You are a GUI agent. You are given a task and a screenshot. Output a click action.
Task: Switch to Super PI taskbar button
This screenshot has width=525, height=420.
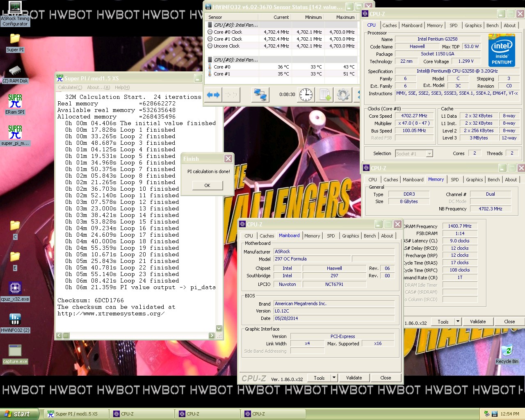(x=76, y=414)
